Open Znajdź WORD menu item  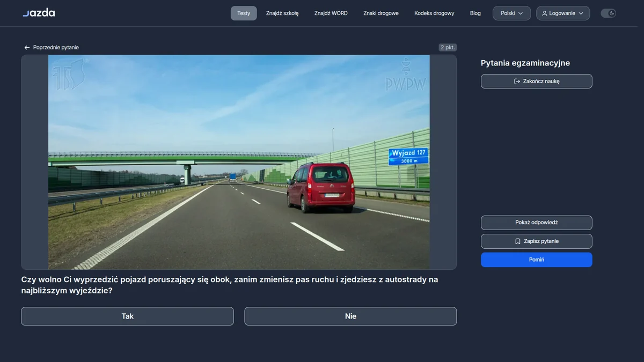coord(331,13)
